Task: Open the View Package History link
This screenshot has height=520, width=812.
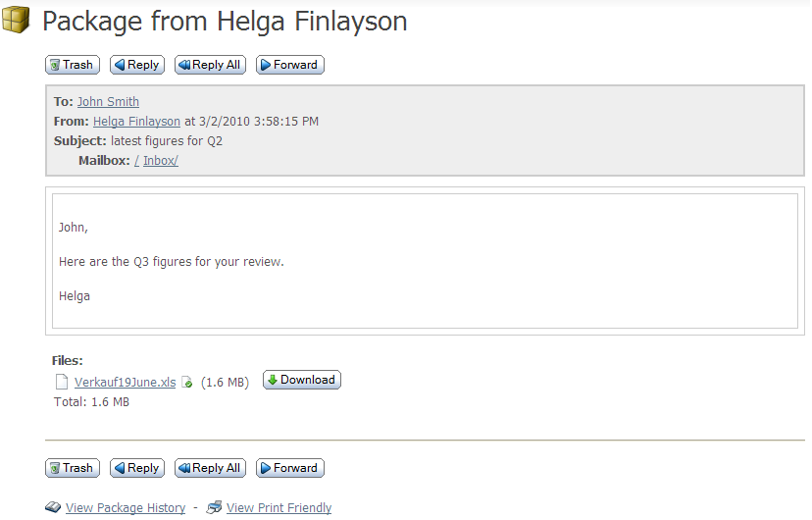Action: (x=126, y=508)
